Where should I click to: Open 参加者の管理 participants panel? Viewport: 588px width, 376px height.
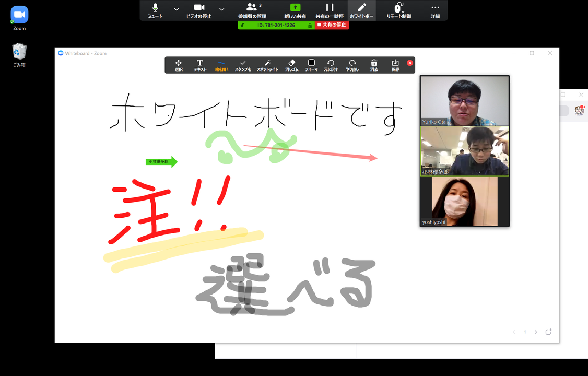click(x=252, y=10)
